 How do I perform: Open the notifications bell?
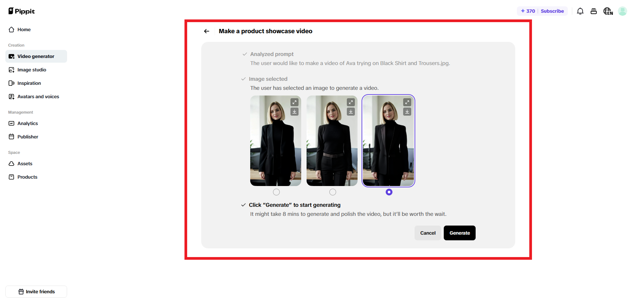[x=580, y=11]
